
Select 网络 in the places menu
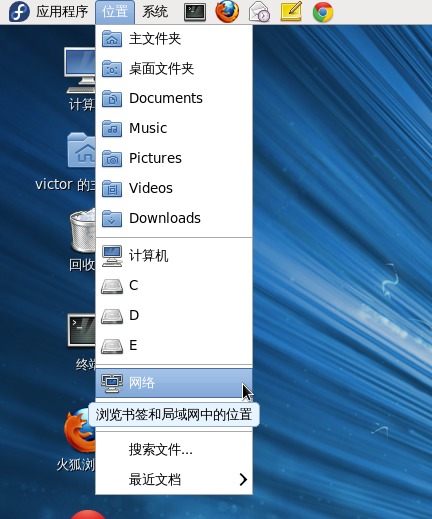[174, 383]
